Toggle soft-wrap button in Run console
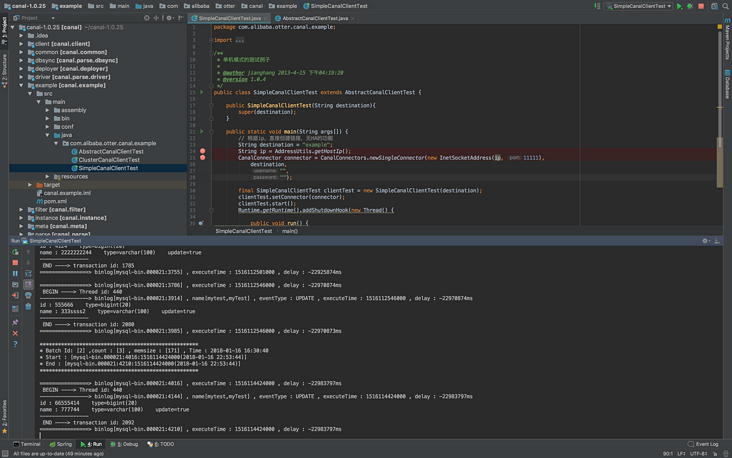Image resolution: width=732 pixels, height=458 pixels. click(27, 274)
